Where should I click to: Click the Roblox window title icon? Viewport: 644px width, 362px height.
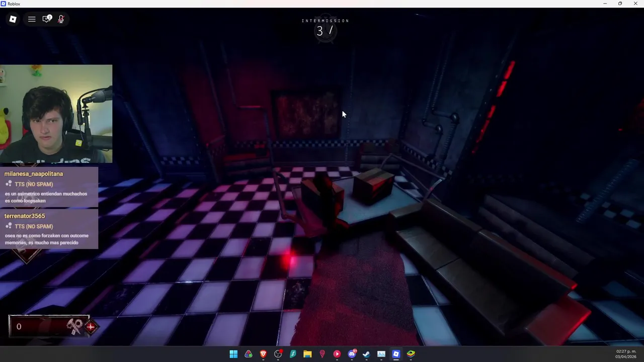point(4,4)
